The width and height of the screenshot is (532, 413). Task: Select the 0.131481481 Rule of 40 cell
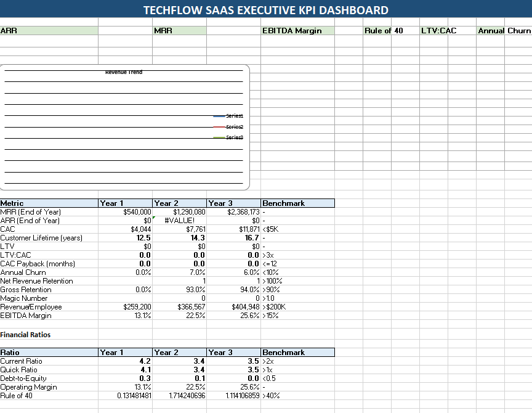[125, 396]
